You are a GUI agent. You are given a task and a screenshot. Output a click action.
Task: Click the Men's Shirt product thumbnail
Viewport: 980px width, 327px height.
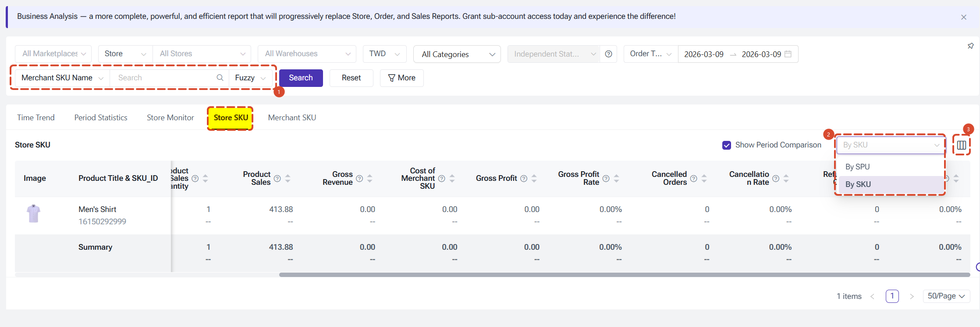(x=33, y=214)
